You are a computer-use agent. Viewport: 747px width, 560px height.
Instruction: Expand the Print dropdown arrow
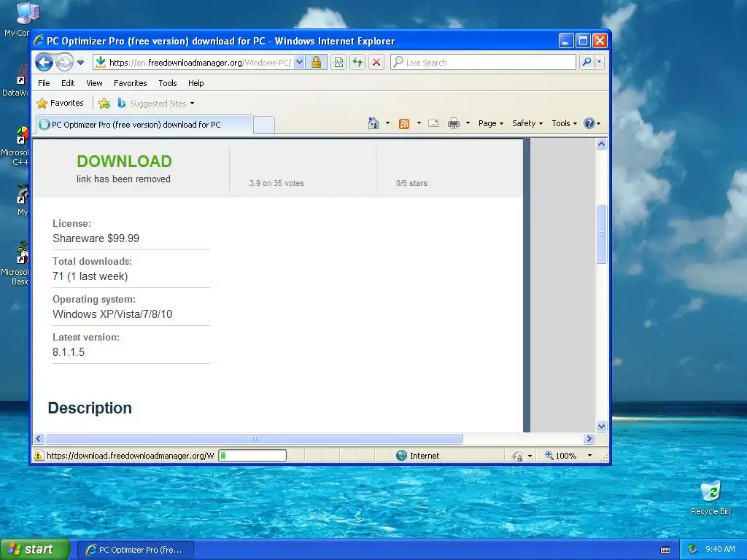pos(468,123)
